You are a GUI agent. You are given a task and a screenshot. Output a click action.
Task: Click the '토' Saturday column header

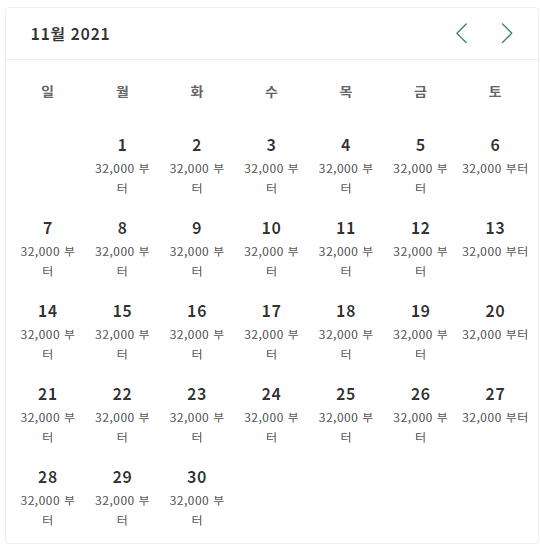pyautogui.click(x=495, y=92)
